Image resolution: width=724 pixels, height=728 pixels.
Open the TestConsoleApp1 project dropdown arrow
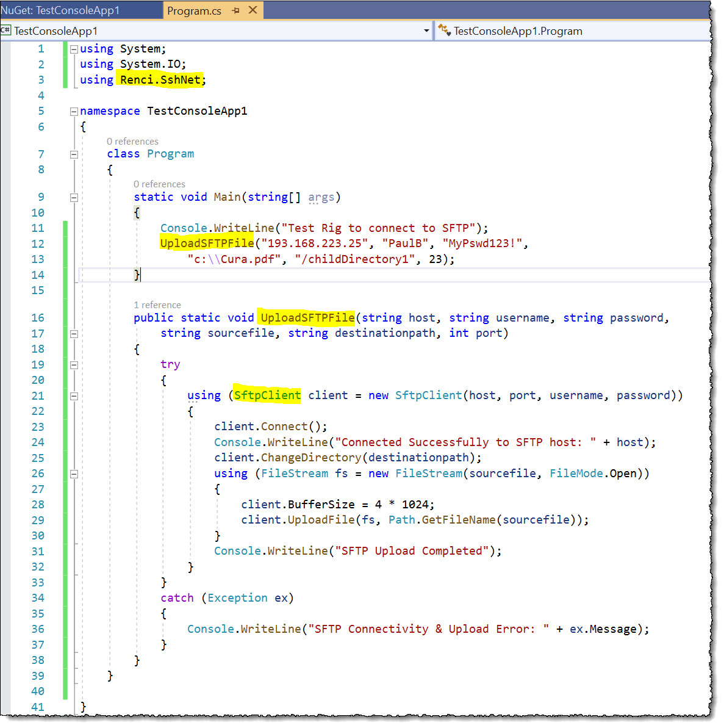pyautogui.click(x=426, y=31)
